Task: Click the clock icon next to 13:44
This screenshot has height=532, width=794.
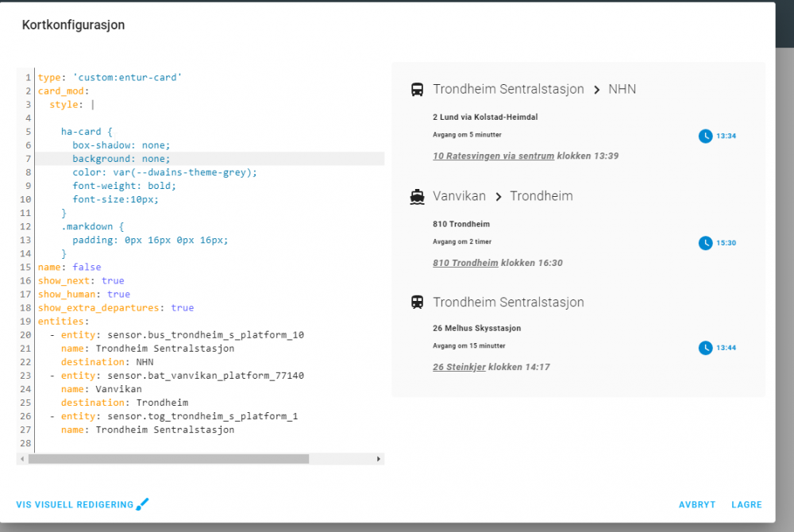Action: click(x=705, y=348)
